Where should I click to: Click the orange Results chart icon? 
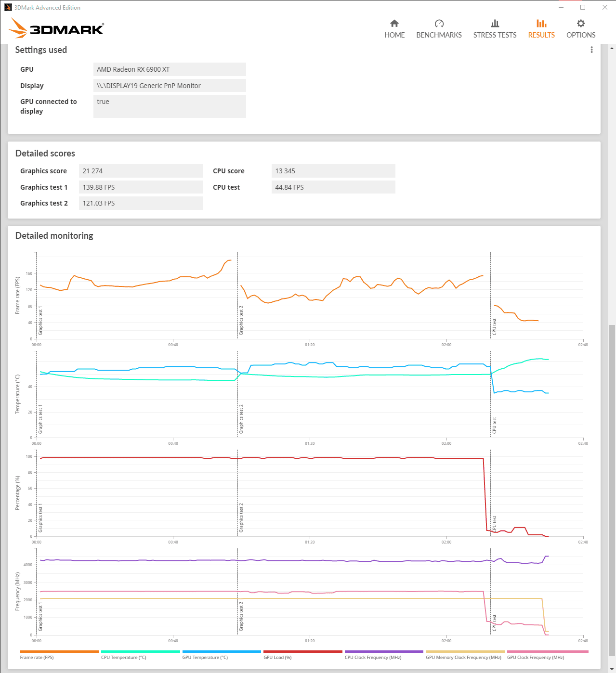tap(541, 23)
